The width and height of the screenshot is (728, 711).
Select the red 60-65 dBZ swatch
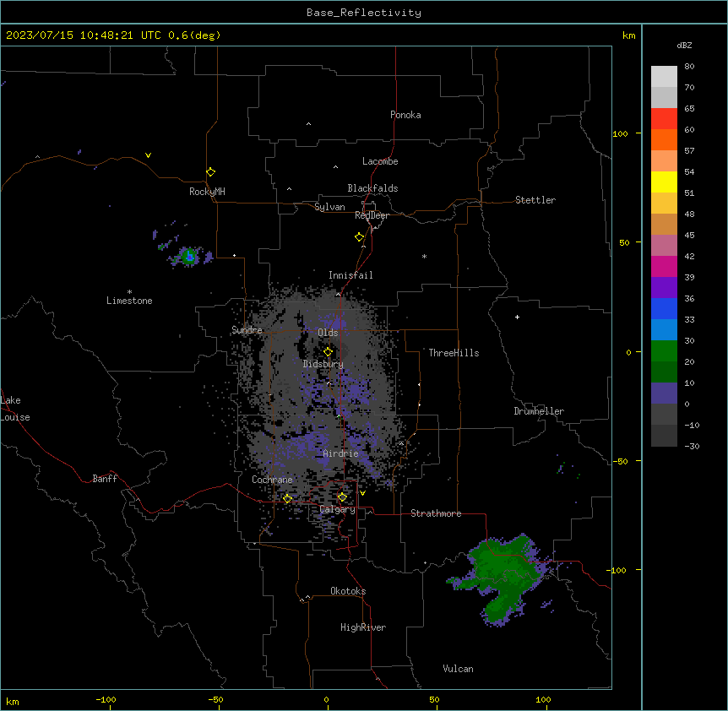click(664, 119)
